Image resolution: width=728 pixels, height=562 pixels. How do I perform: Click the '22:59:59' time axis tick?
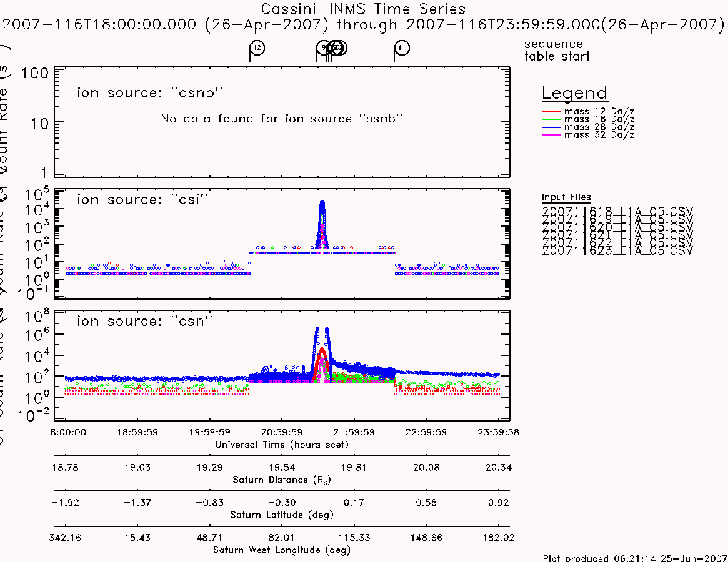pos(426,432)
